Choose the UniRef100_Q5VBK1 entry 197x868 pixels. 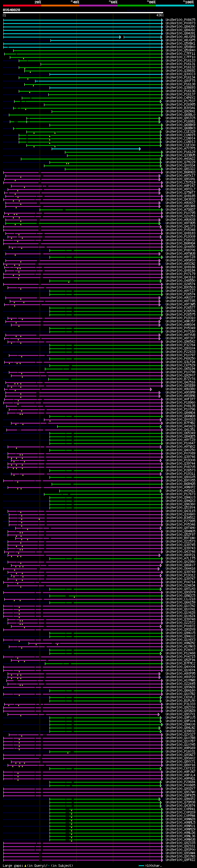click(180, 43)
